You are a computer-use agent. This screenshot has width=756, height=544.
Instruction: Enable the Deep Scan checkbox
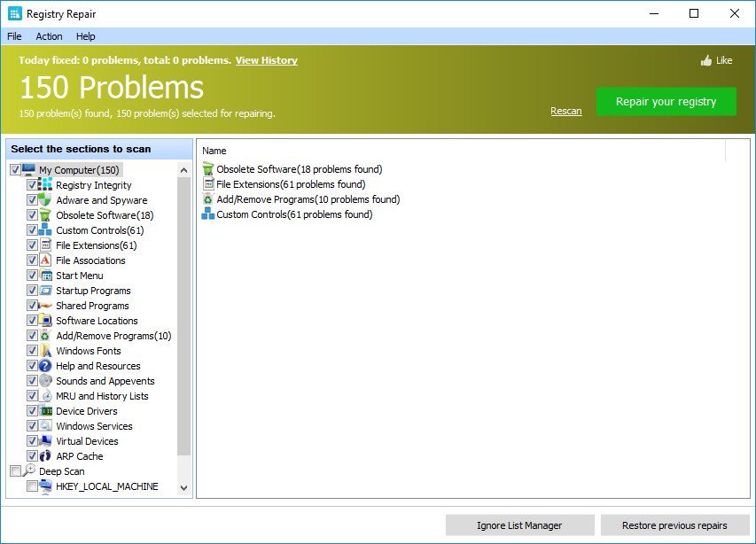pyautogui.click(x=15, y=471)
